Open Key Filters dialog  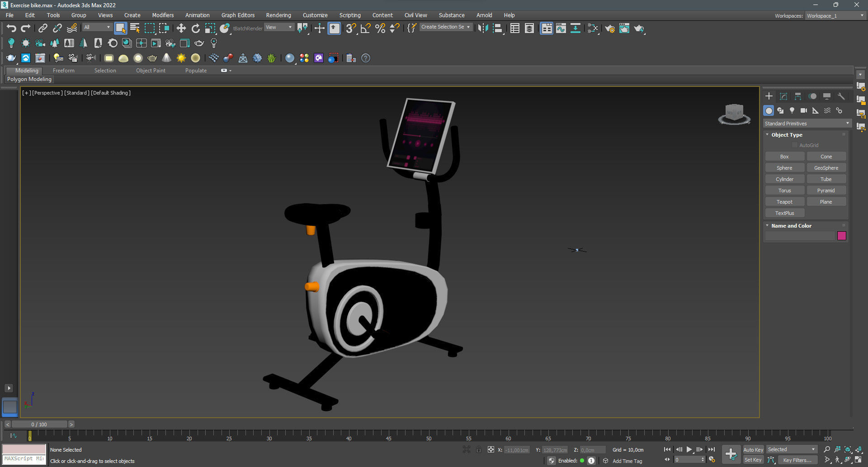[797, 460]
